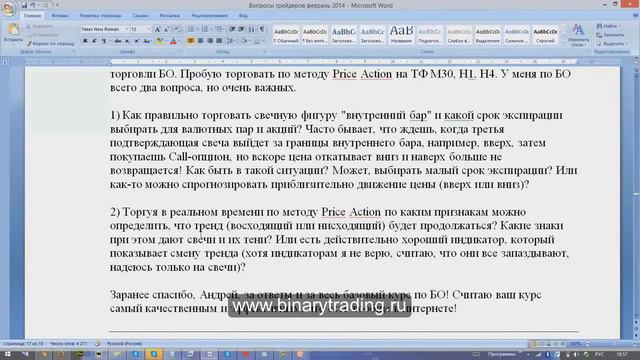Open the orange-highlighted Skype taskbar icon
This screenshot has height=360, width=640.
(x=154, y=354)
